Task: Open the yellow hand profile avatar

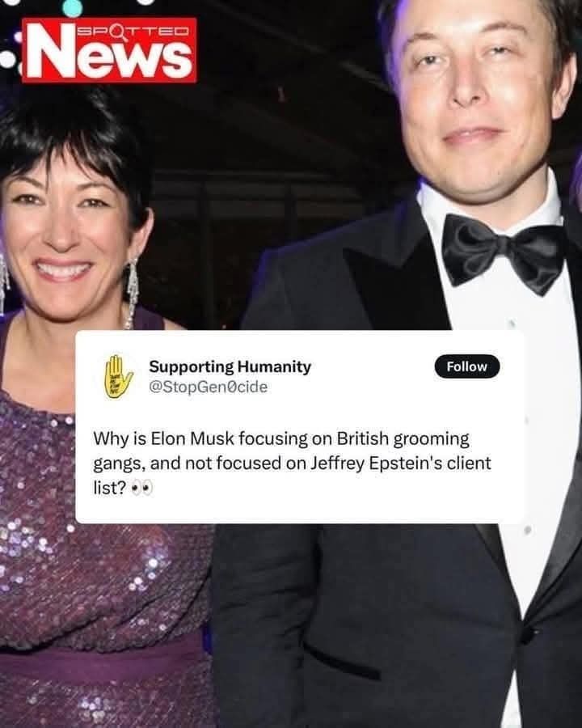Action: click(x=118, y=376)
